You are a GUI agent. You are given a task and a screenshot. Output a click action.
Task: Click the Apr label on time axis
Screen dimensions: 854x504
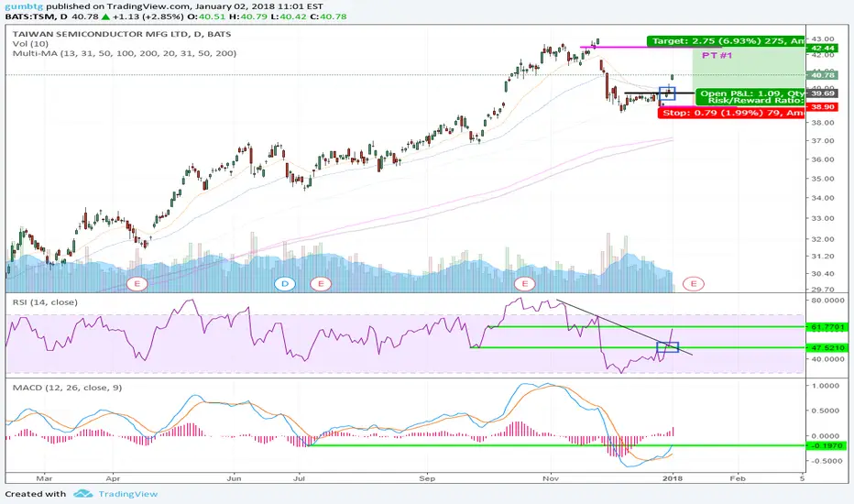click(x=113, y=478)
